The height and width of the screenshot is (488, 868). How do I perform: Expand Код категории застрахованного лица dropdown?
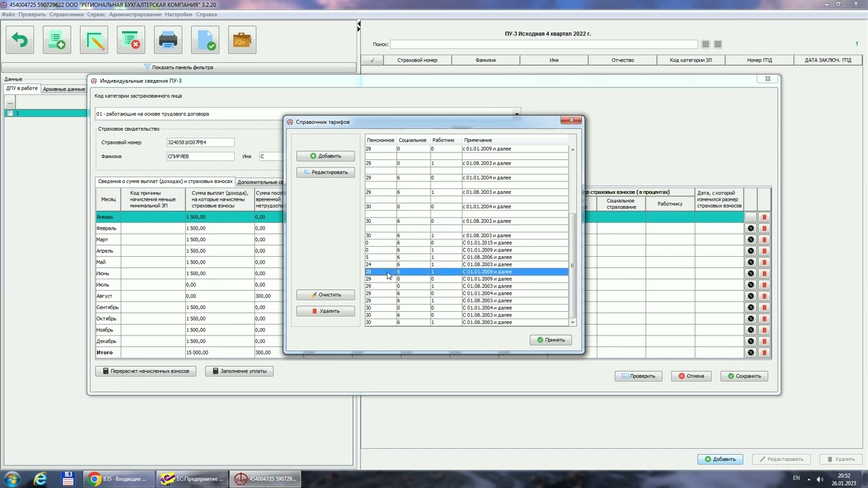point(516,114)
